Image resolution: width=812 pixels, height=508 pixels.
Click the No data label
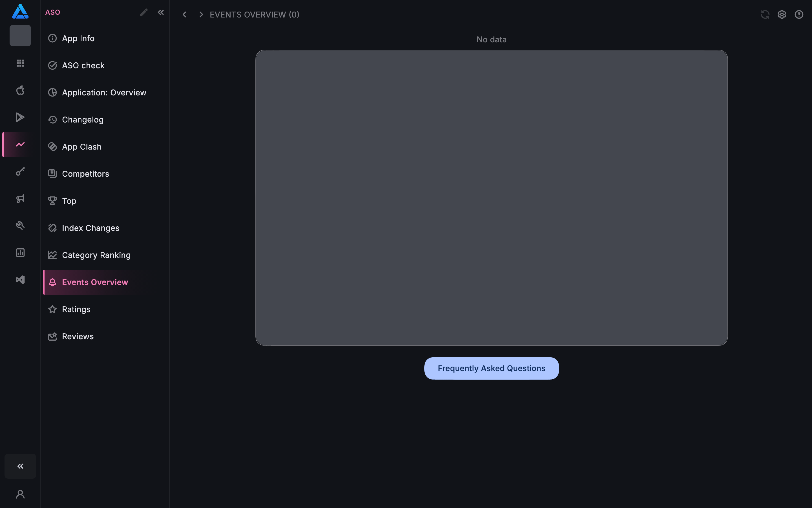491,40
